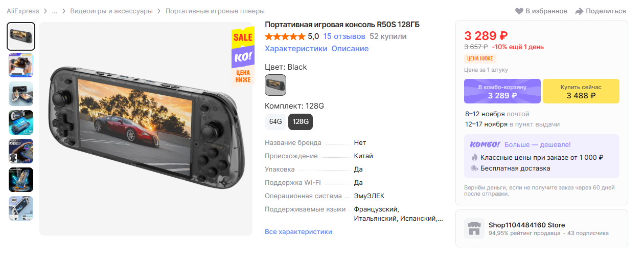Open the Shop1104484160 Store shop icon
The height and width of the screenshot is (254, 644).
(474, 228)
